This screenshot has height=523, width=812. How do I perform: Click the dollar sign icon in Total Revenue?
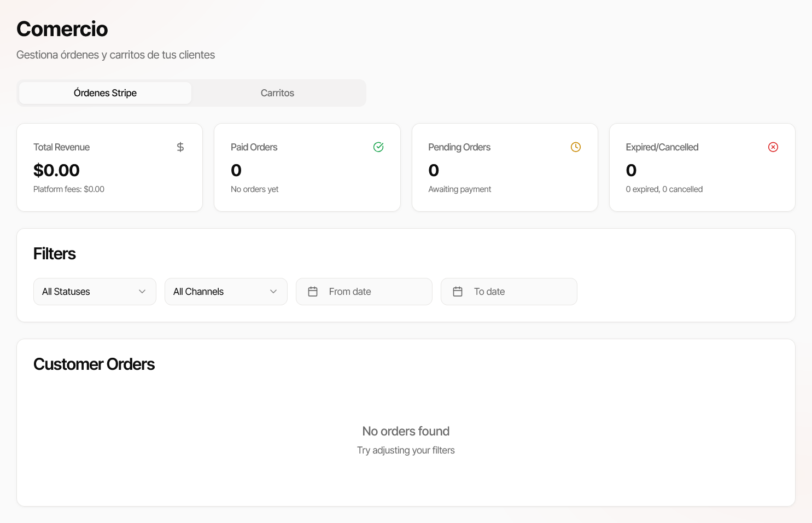click(x=180, y=147)
